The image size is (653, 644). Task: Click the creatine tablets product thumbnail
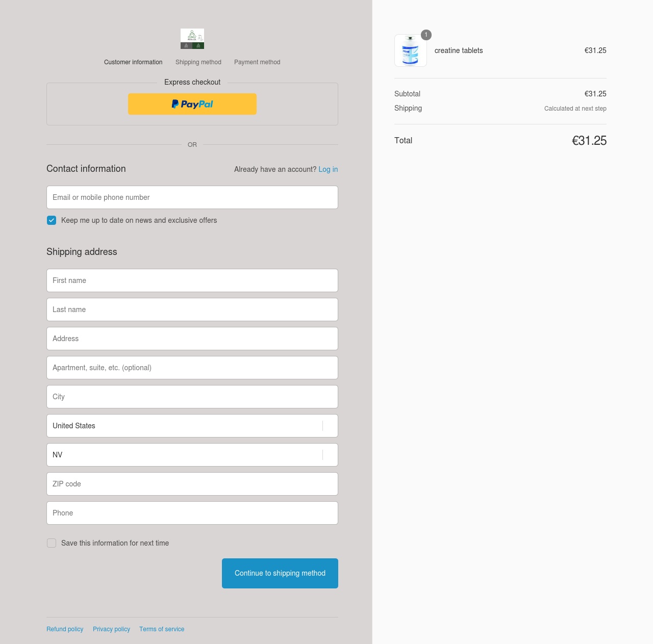[411, 50]
